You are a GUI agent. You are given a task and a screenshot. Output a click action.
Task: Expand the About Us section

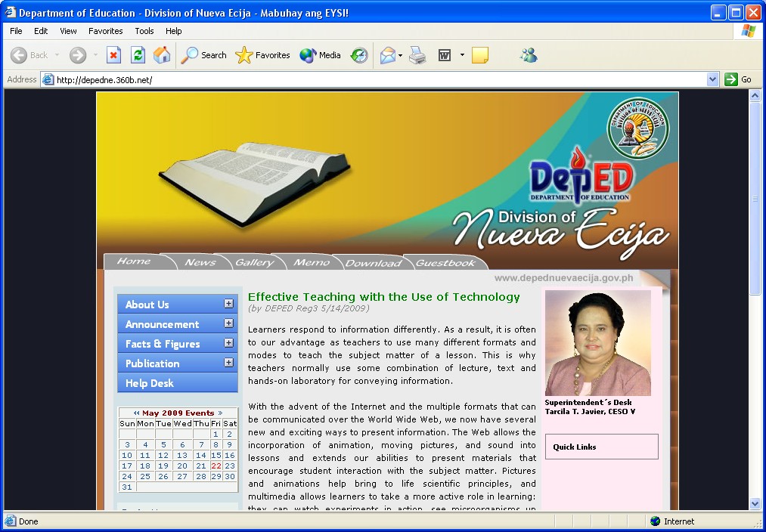(x=228, y=304)
